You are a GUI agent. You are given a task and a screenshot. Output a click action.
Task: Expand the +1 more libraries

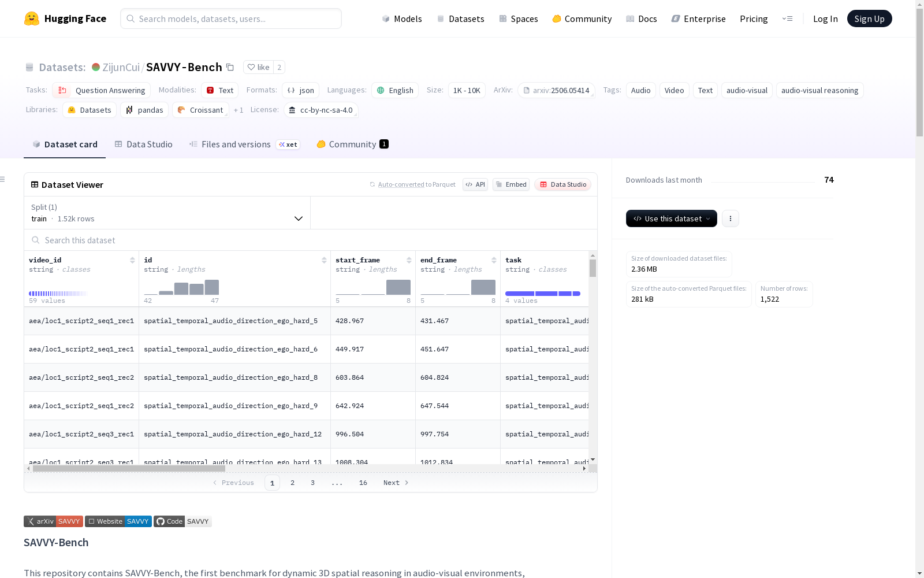pos(239,110)
